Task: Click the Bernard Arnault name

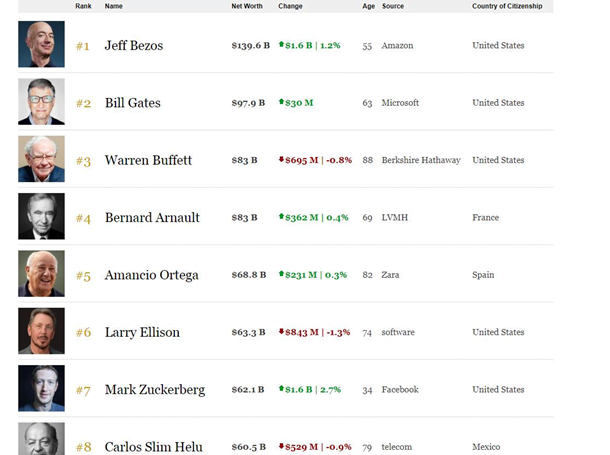Action: (152, 218)
